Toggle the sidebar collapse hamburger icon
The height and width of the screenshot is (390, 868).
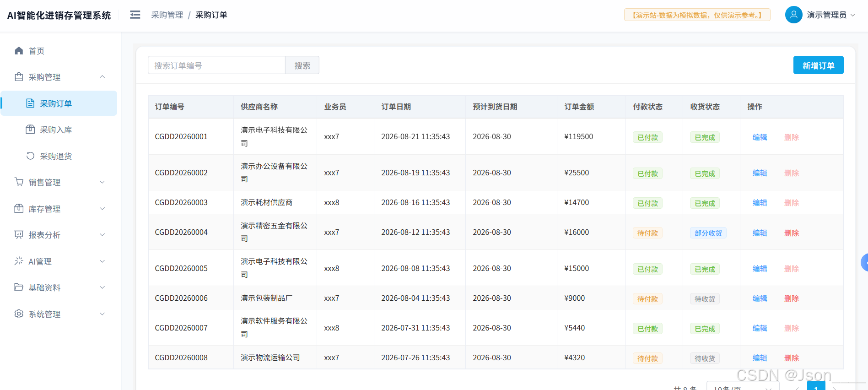coord(135,15)
